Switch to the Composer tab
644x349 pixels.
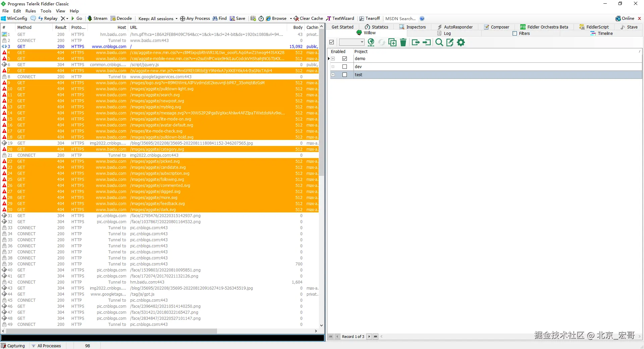click(x=497, y=27)
